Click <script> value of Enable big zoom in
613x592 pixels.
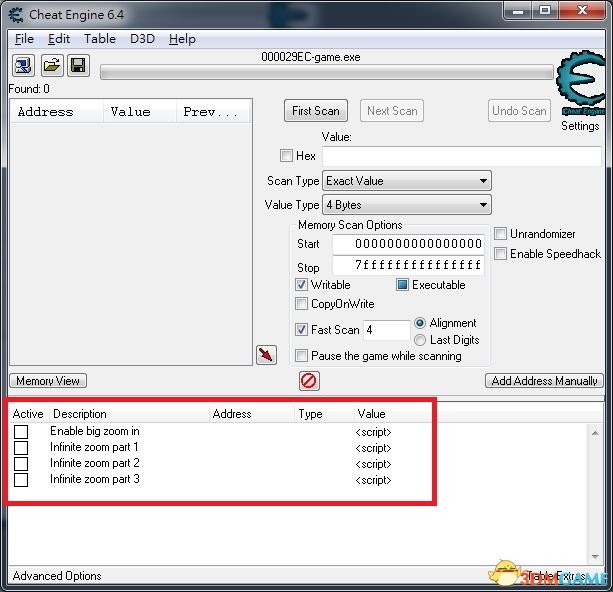pos(373,432)
